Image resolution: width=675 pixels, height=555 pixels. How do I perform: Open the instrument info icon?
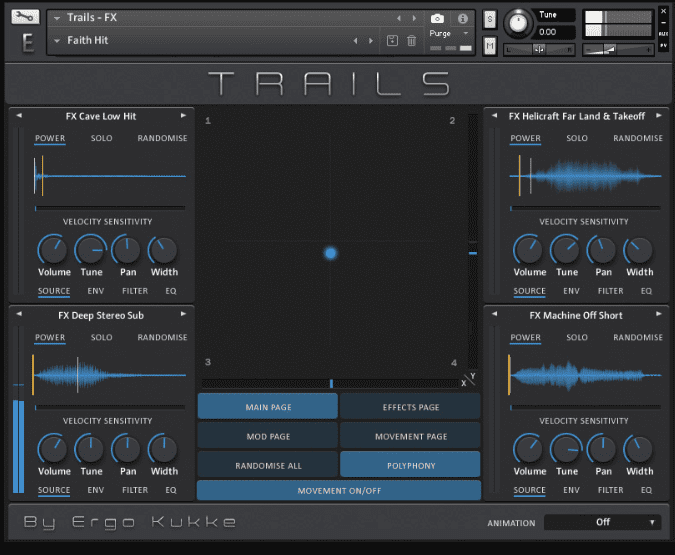point(463,19)
